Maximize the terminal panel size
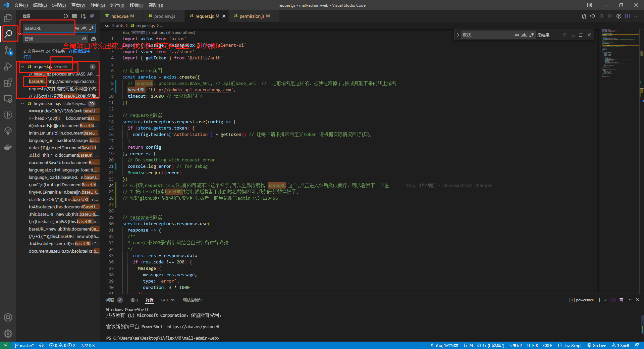Screen dimensions: 644x349 (630, 300)
